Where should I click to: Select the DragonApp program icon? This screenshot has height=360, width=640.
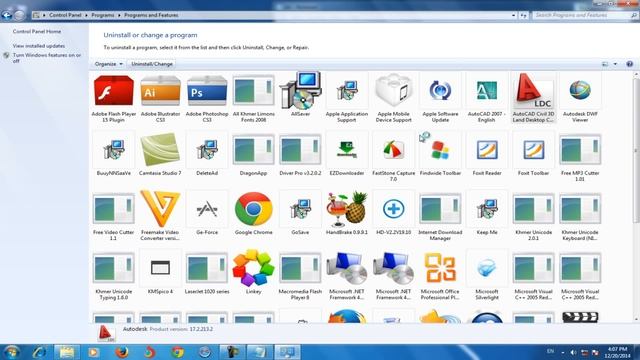(x=253, y=150)
